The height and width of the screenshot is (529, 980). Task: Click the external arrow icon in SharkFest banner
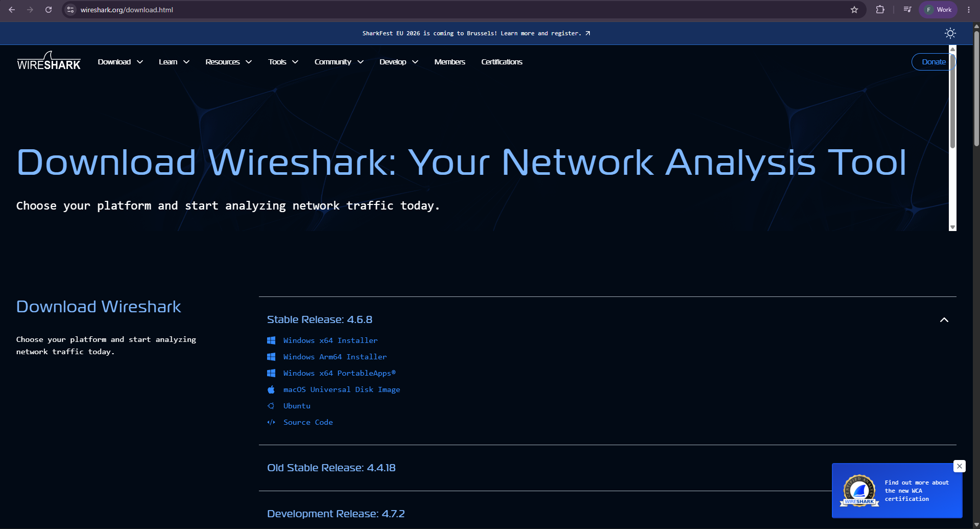(588, 33)
